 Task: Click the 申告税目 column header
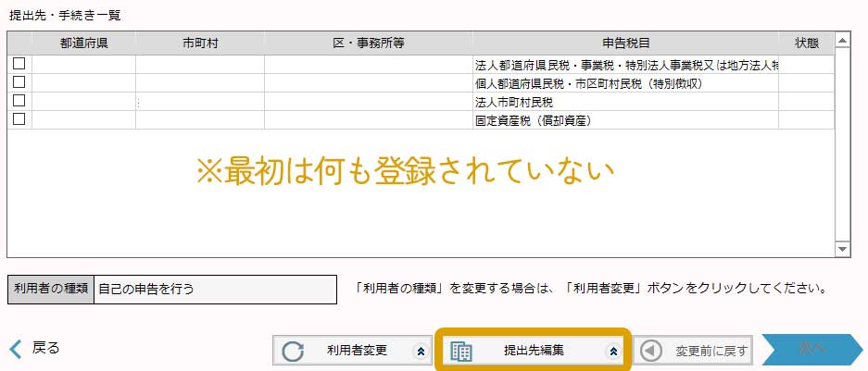pos(624,43)
